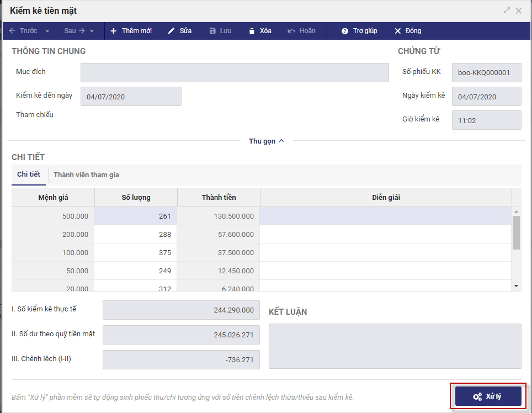Viewport: 532px width, 413px height.
Task: Click the 200.000 denomination cell
Action: 53,234
